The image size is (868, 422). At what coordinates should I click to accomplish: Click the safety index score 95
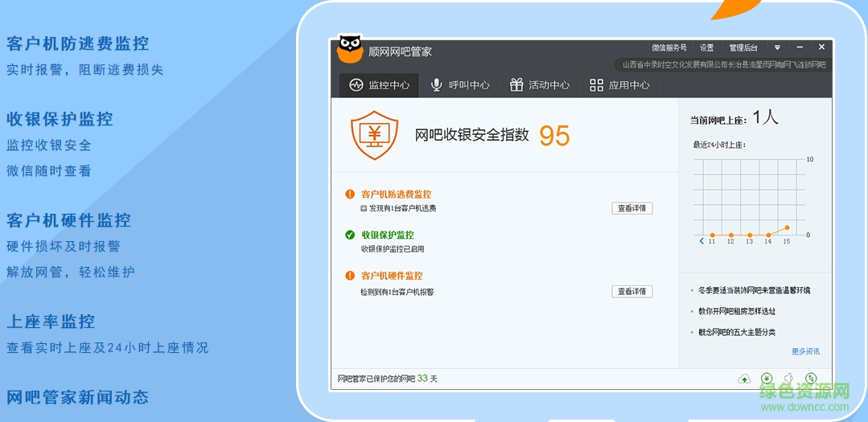point(554,136)
